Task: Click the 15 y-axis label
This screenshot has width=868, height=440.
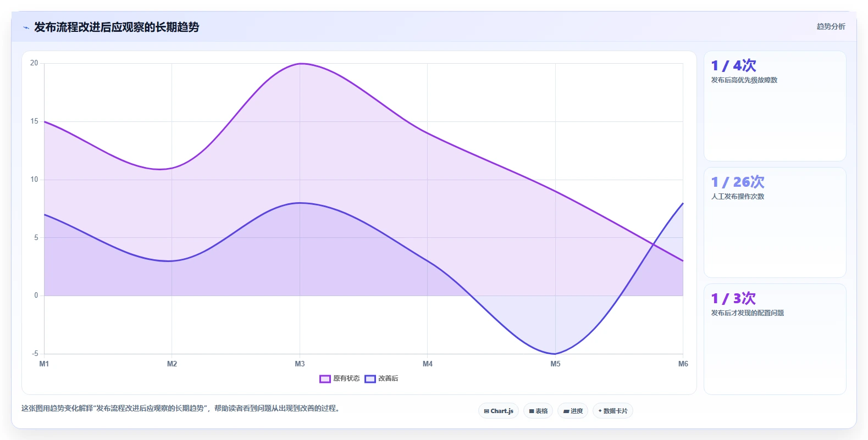Action: pyautogui.click(x=34, y=121)
